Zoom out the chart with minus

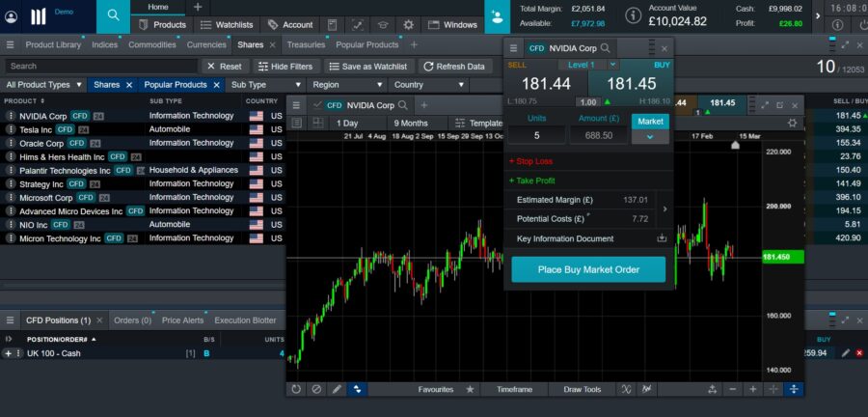732,389
